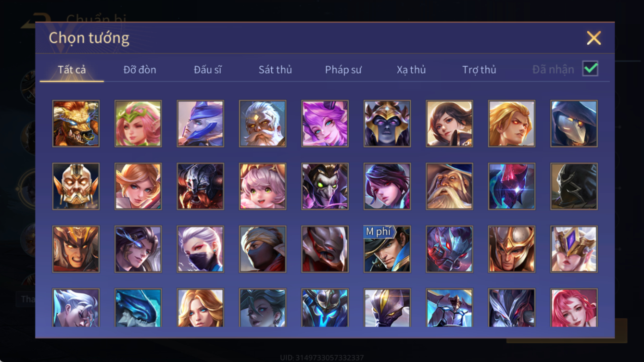Select the masked ninja with headband
644x362 pixels.
coord(263,249)
